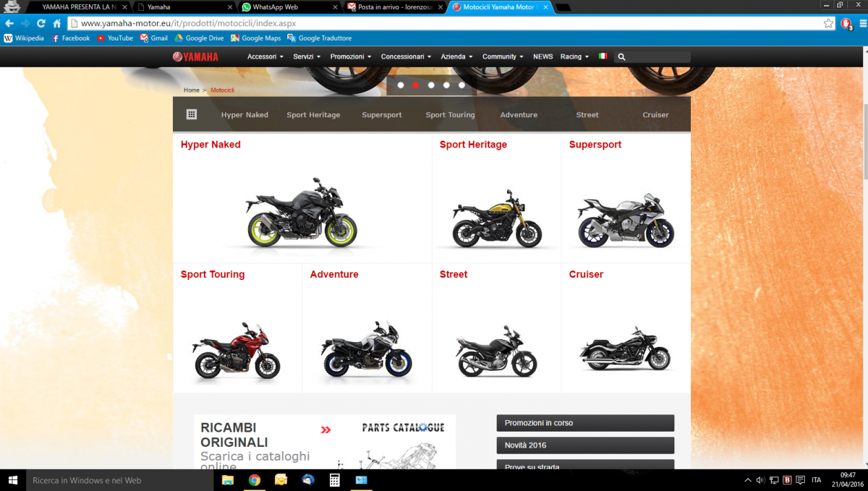Select Cruiser in the category bar
Image resolution: width=868 pixels, height=491 pixels.
[x=655, y=115]
